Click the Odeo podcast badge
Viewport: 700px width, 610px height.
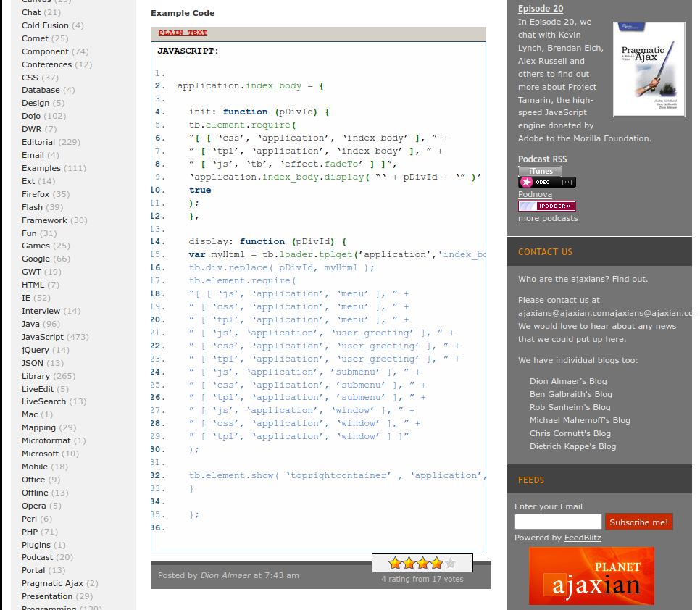(546, 183)
